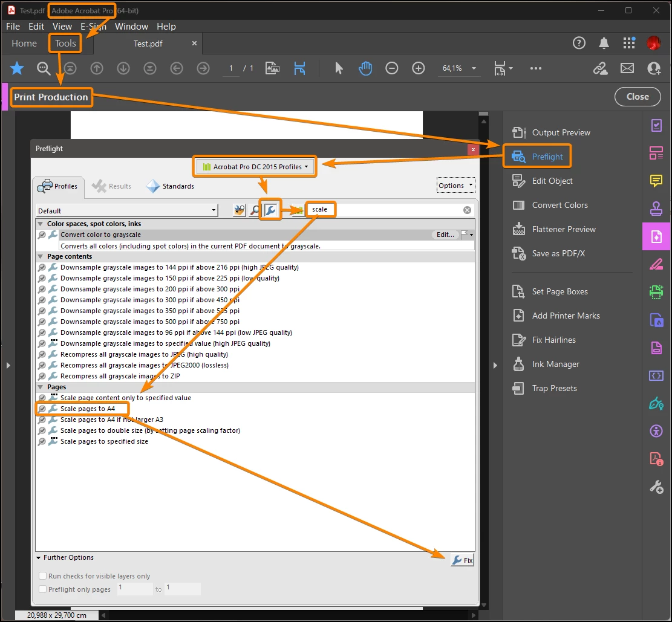Open the View menu
This screenshot has height=622, width=672.
(x=62, y=26)
